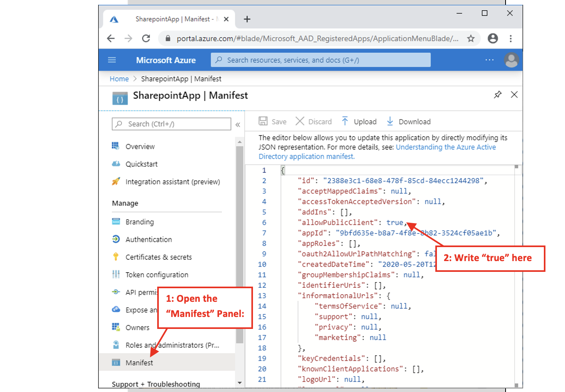Image resolution: width=565 pixels, height=392 pixels.
Task: Open the Azure top bar ellipsis menu
Action: coord(489,60)
